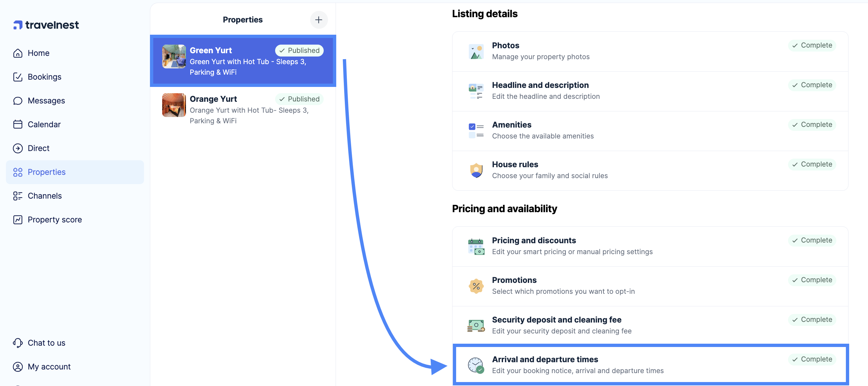Viewport: 868px width, 386px height.
Task: Click the Photos picture icon
Action: pos(476,51)
